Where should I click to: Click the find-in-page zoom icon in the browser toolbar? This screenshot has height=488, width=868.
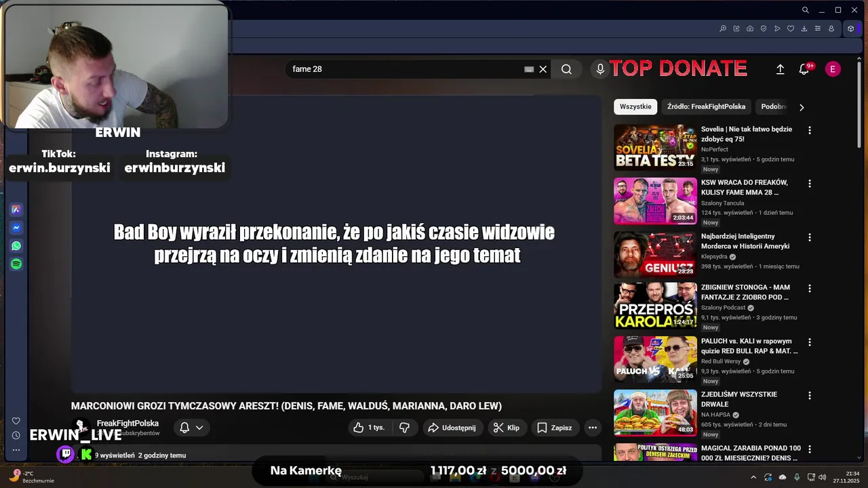coord(723,28)
